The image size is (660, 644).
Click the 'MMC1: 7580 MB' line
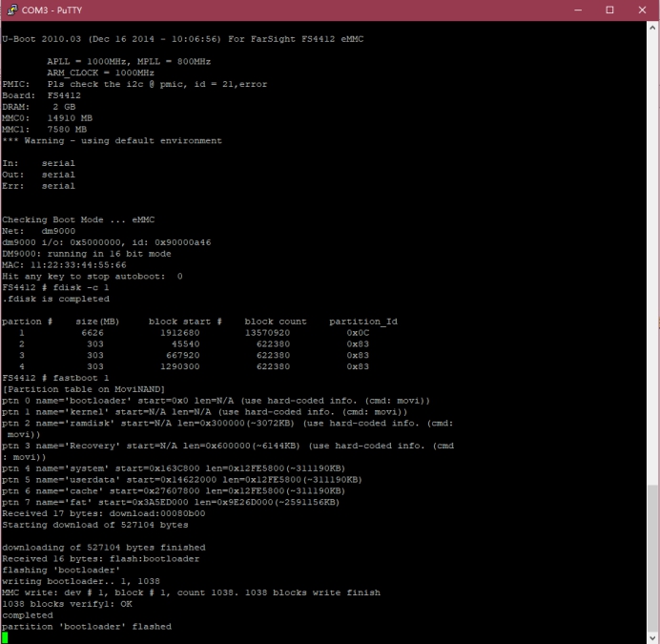click(44, 130)
